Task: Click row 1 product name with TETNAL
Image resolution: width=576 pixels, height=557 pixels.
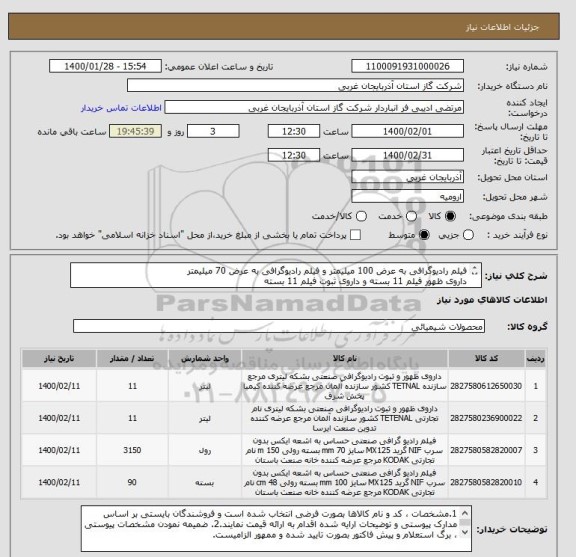Action: (345, 386)
